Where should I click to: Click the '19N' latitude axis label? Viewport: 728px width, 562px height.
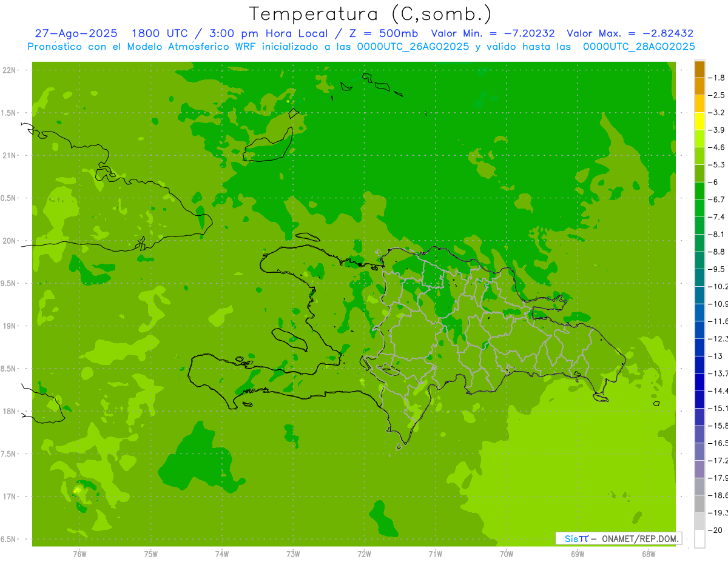click(x=10, y=326)
